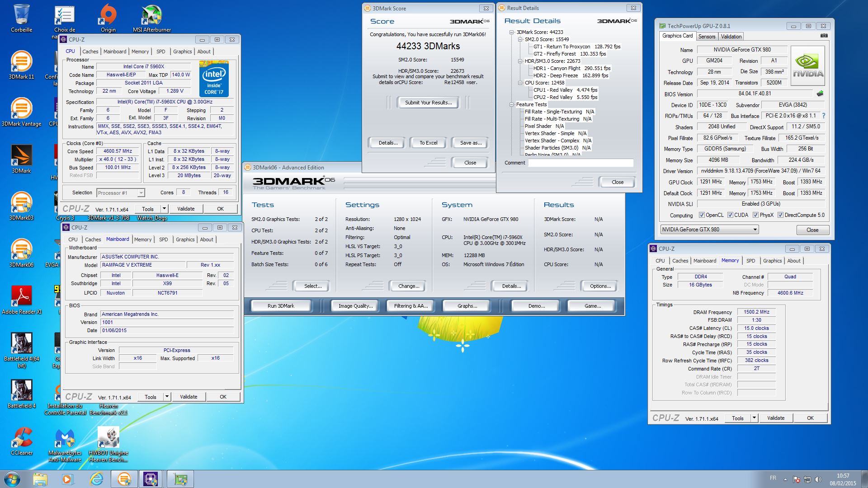Viewport: 868px width, 488px height.
Task: Open Image Quality settings in 3DMark06
Action: coord(356,306)
